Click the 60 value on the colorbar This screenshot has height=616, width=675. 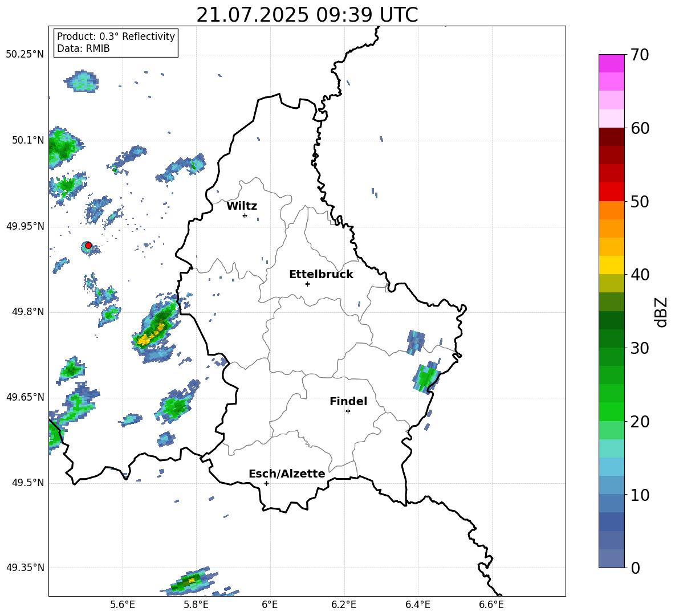click(639, 128)
